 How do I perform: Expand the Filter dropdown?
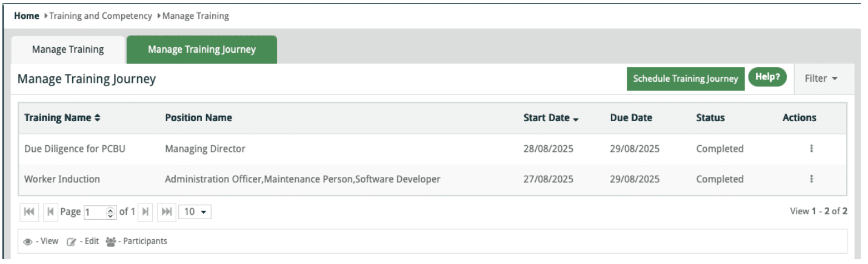pos(821,79)
